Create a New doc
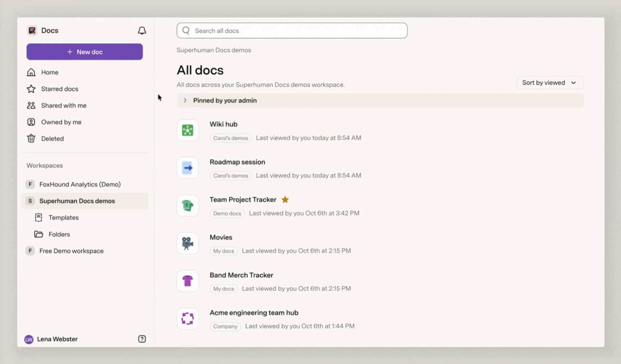 tap(85, 52)
